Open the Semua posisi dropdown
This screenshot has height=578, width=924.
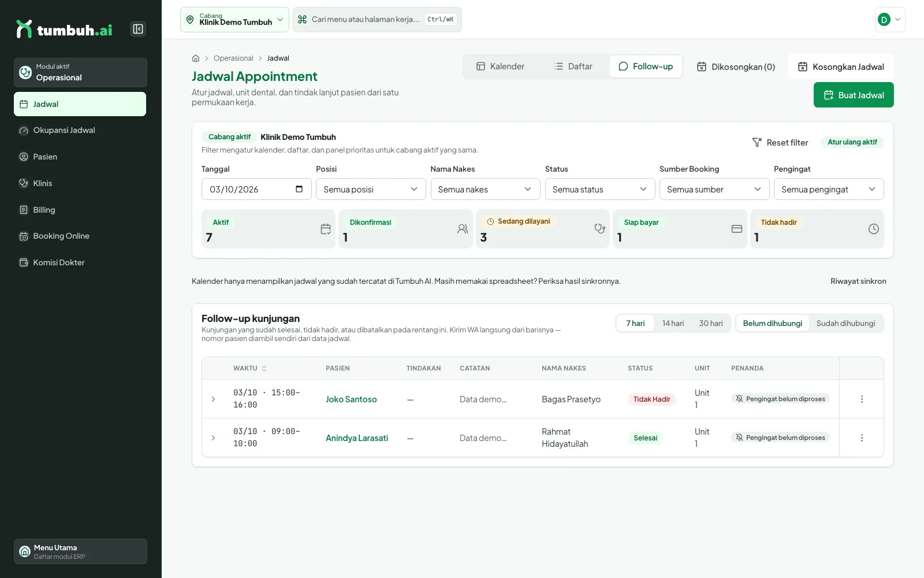point(371,189)
